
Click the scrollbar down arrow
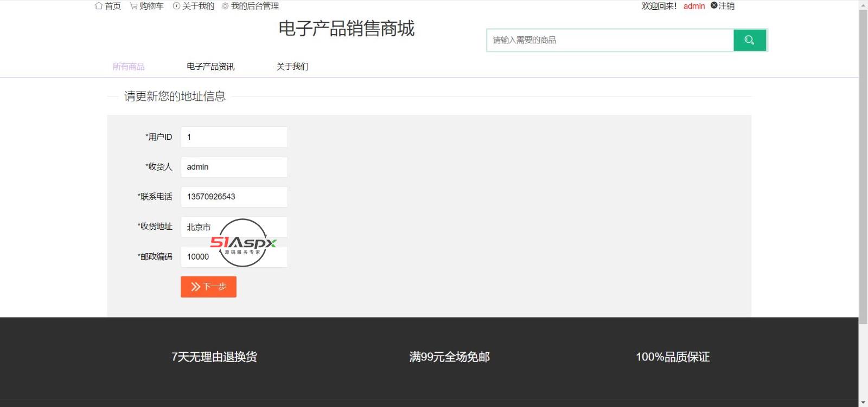pos(863,403)
